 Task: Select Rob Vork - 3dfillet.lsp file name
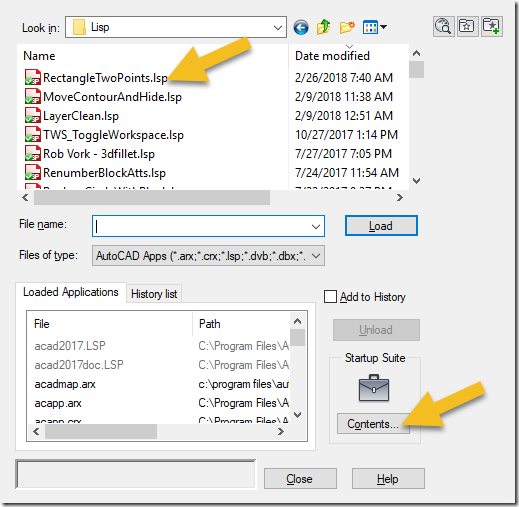click(99, 154)
